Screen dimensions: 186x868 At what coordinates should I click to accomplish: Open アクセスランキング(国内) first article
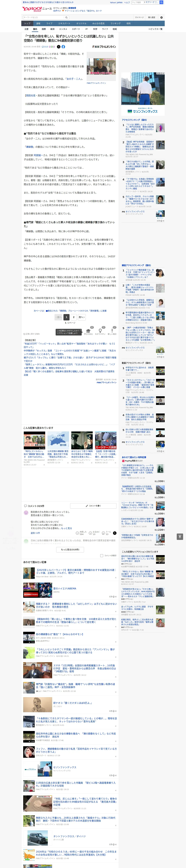click(140, 128)
